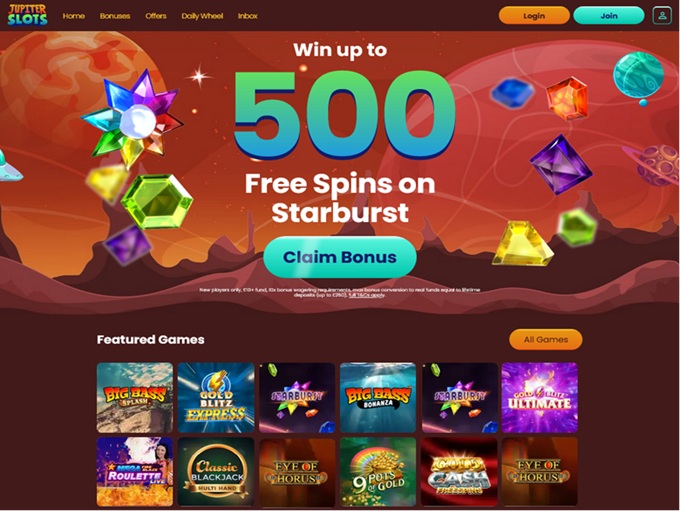
Task: Open Mega Fire Blaze Roulette Live
Action: tap(135, 472)
